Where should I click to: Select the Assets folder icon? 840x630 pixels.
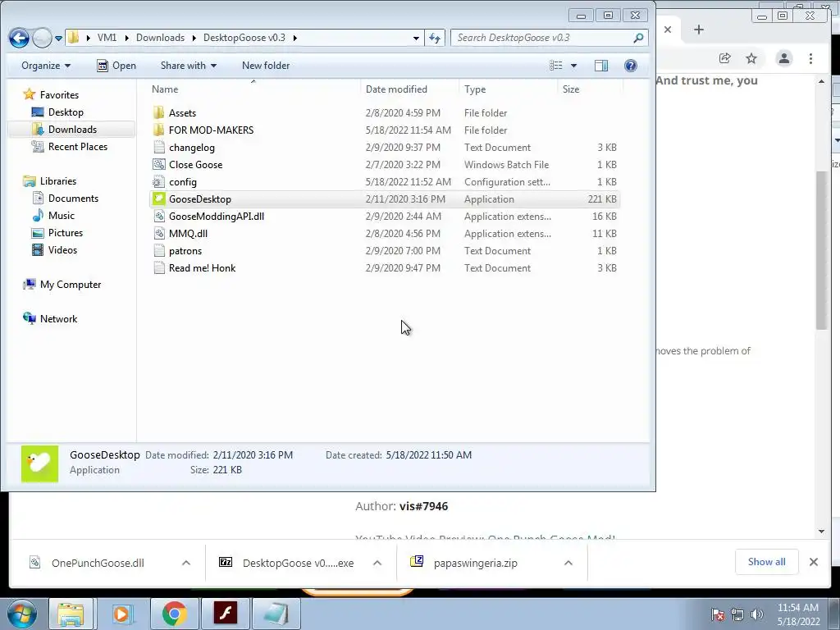click(158, 112)
